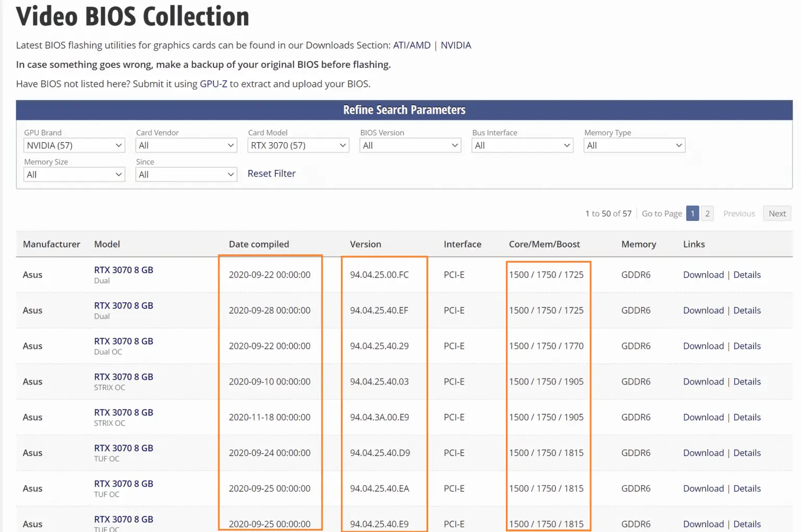Open the Memory Type dropdown
The image size is (801, 532).
tap(635, 145)
